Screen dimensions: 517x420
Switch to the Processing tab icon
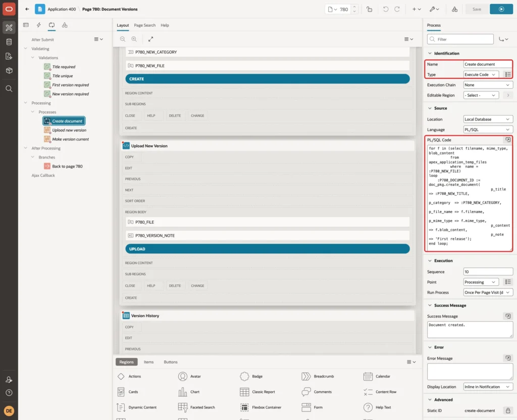51,25
